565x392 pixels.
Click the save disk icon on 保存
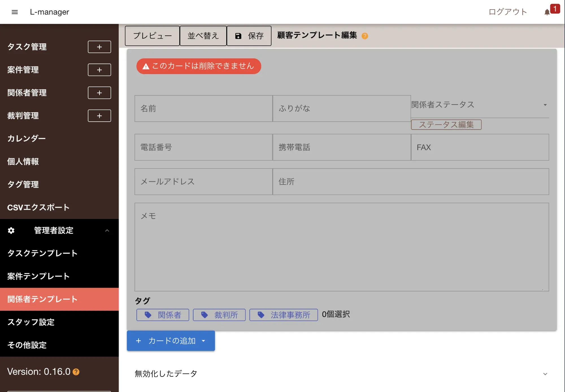coord(238,36)
